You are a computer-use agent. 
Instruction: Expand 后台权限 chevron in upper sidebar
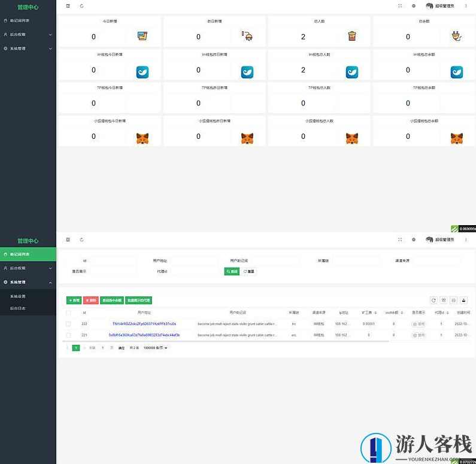point(50,35)
